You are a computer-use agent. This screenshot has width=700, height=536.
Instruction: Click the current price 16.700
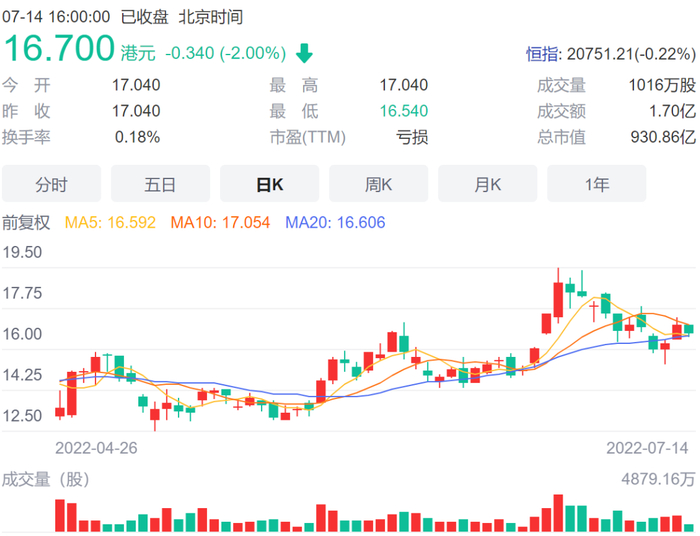(x=59, y=48)
